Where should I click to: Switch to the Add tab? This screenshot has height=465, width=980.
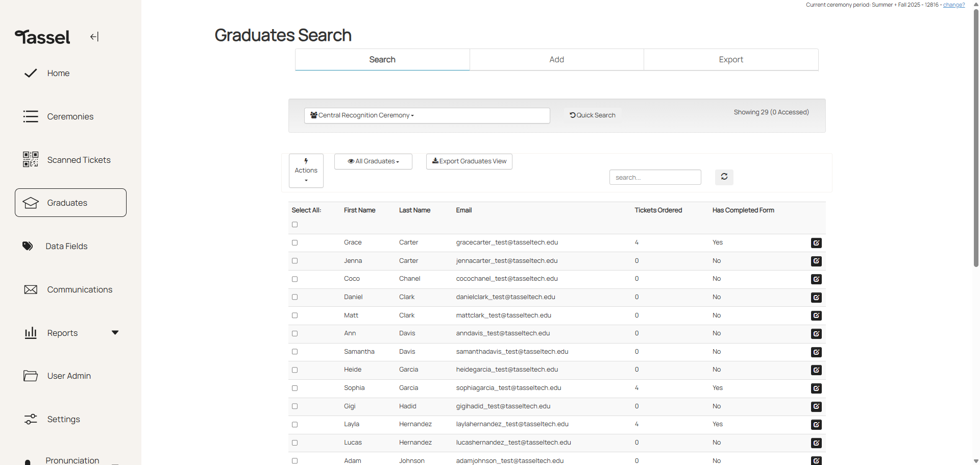tap(556, 60)
